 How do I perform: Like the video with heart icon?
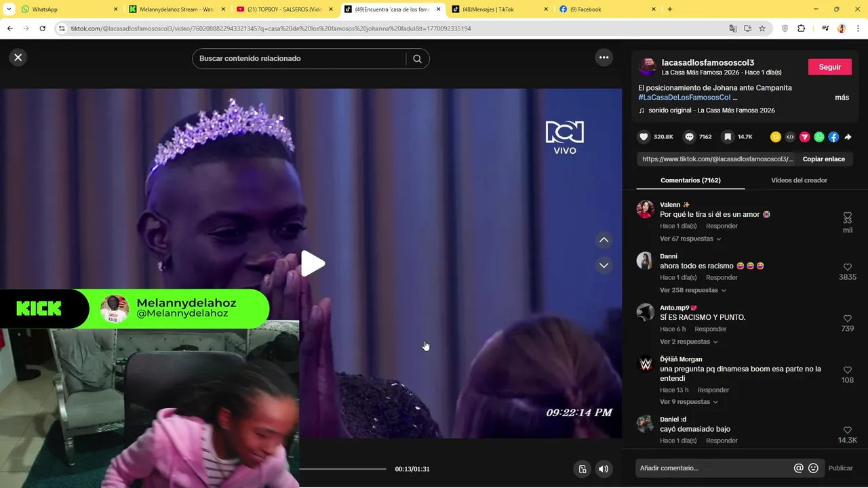coord(644,137)
